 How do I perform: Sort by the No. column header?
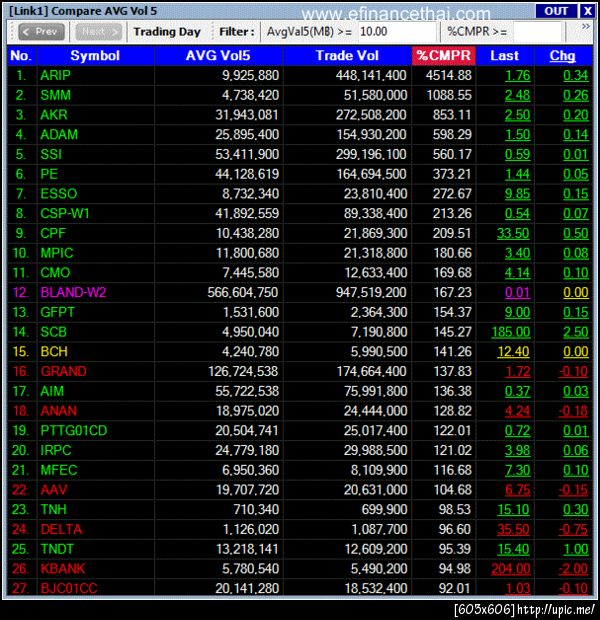pyautogui.click(x=21, y=55)
